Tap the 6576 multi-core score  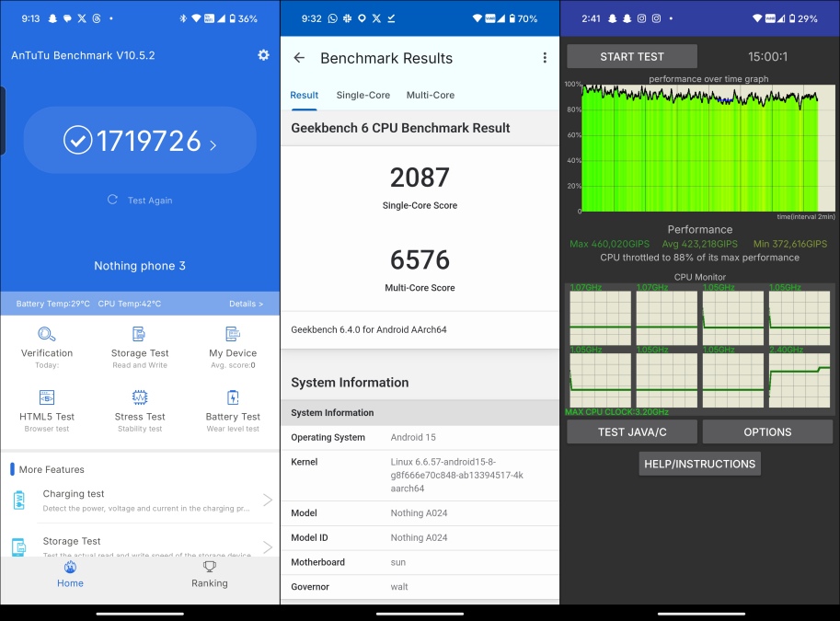tap(420, 259)
